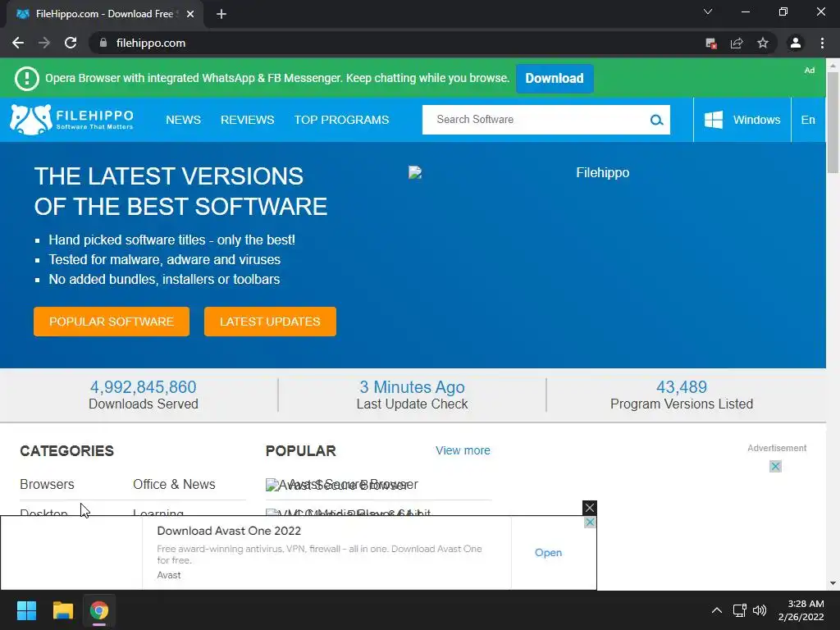Click the LATEST UPDATES button
This screenshot has width=840, height=630.
point(270,322)
